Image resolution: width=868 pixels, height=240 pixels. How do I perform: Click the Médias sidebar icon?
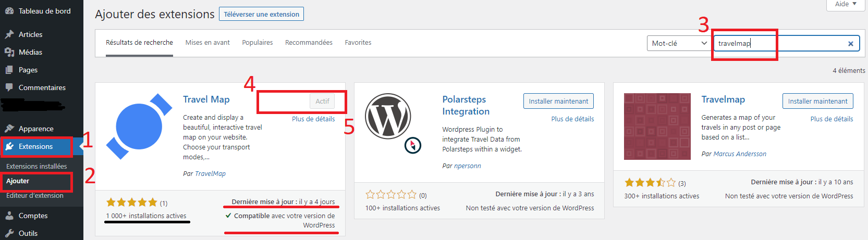[9, 52]
